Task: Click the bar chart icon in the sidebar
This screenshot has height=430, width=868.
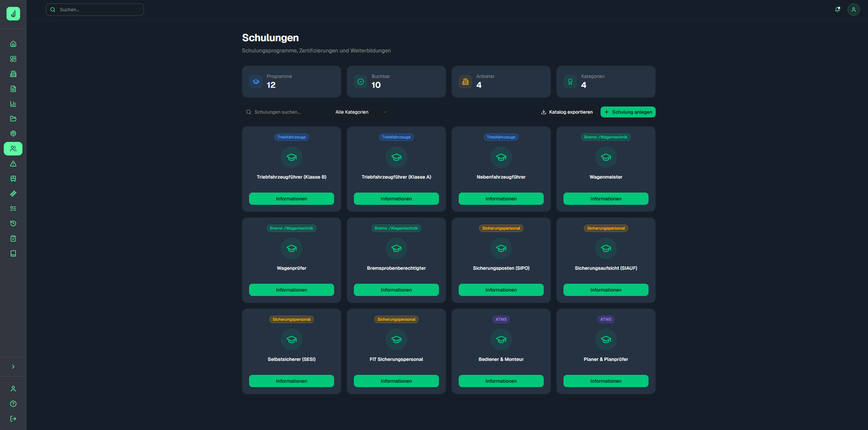Action: pyautogui.click(x=13, y=104)
